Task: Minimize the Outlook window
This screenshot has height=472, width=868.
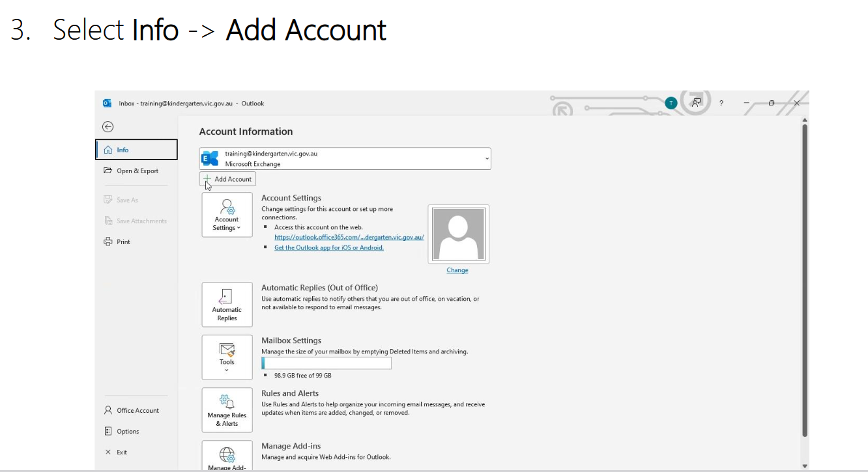Action: pos(747,103)
